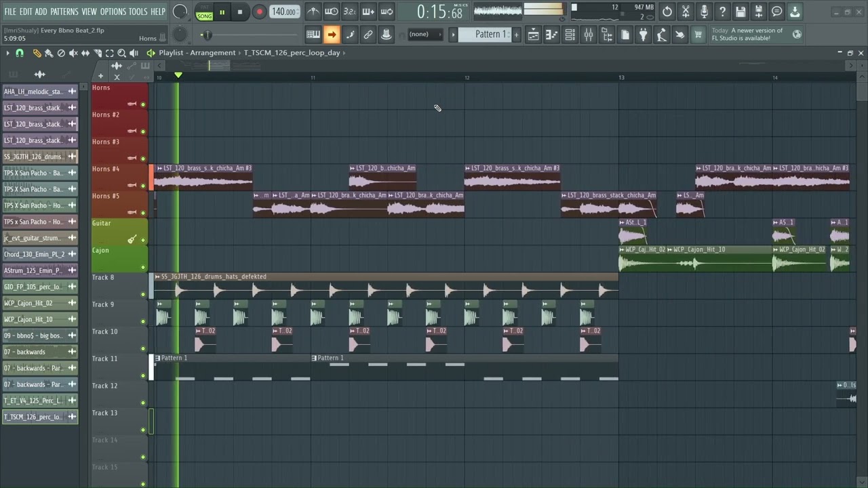
Task: Click the undo history icon
Action: (x=667, y=12)
